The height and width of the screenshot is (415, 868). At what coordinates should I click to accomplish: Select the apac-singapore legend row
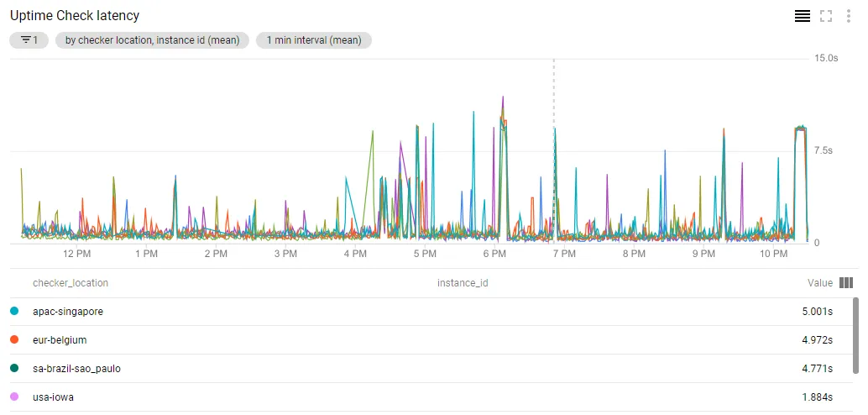point(426,312)
